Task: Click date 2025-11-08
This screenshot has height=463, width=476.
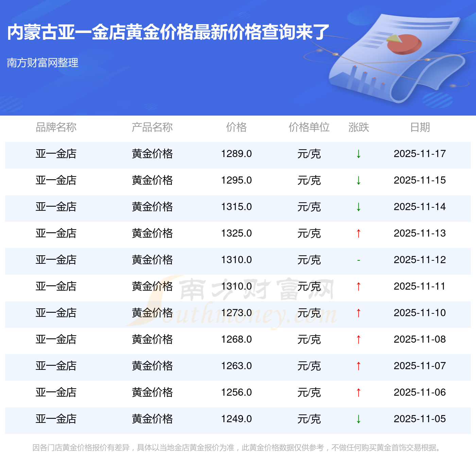Action: [x=420, y=339]
